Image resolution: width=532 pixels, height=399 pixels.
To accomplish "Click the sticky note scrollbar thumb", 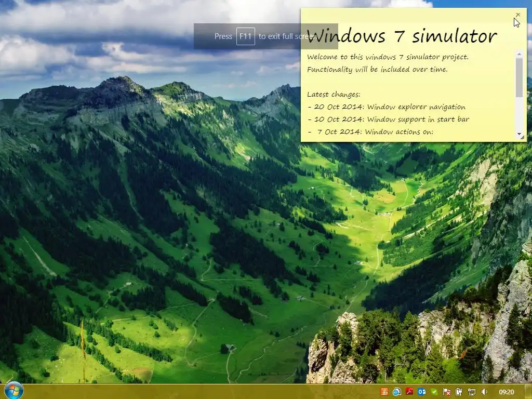I will [x=520, y=77].
